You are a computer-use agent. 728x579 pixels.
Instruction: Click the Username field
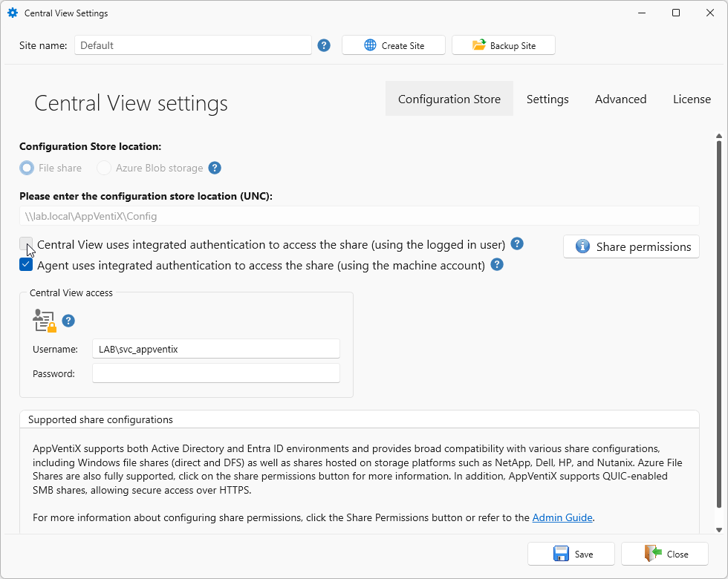pyautogui.click(x=216, y=349)
